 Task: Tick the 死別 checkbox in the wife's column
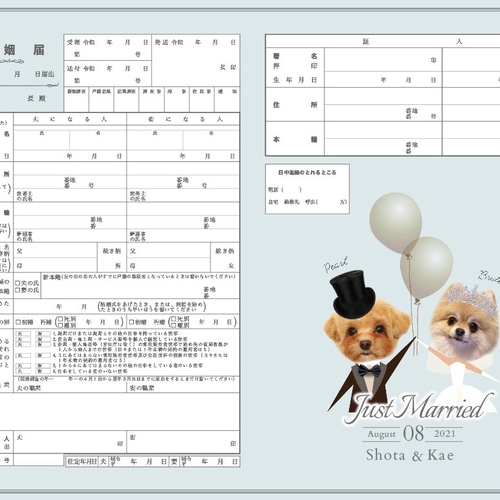point(173,319)
